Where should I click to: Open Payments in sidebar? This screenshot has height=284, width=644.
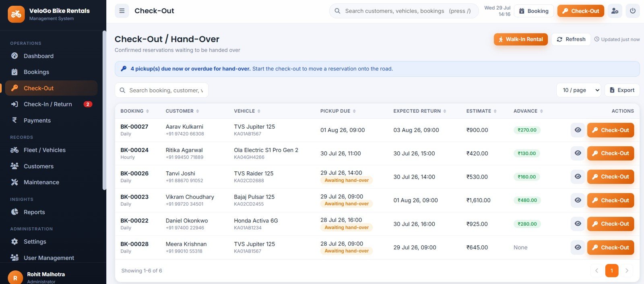click(x=51, y=120)
